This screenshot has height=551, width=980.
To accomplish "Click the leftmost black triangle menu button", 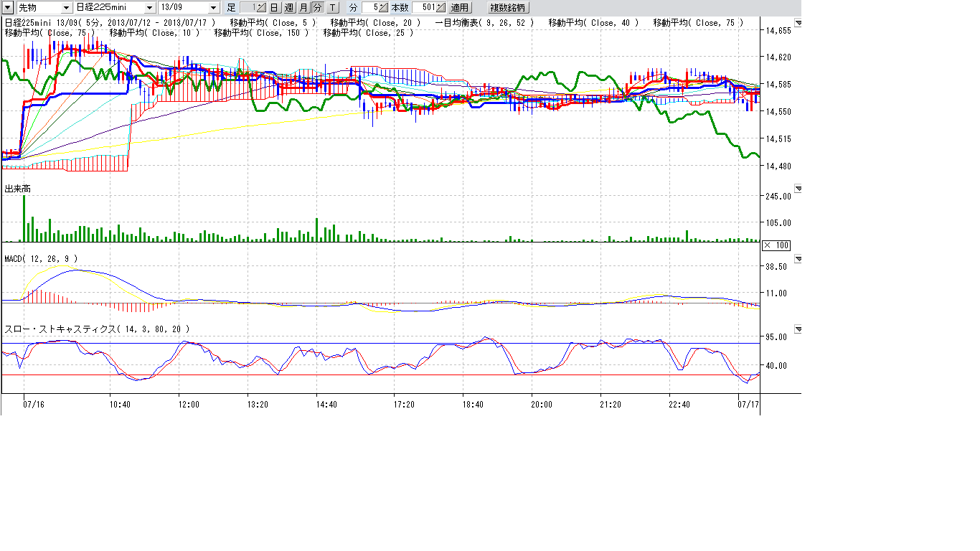I will [x=7, y=7].
